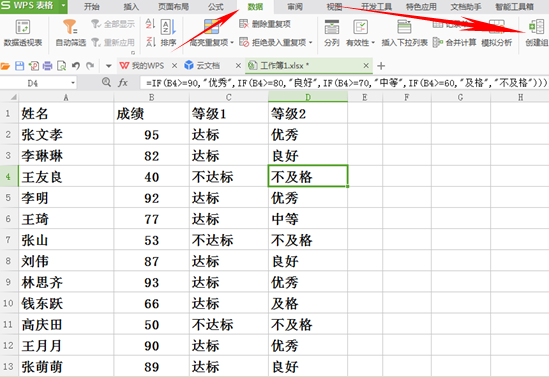Undo the last action
The image size is (549, 377).
(76, 65)
